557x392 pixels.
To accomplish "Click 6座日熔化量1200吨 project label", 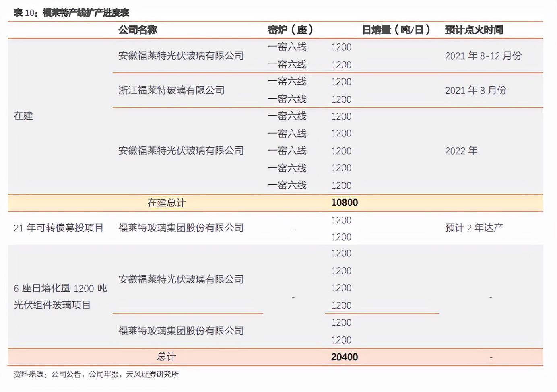I will point(60,288).
